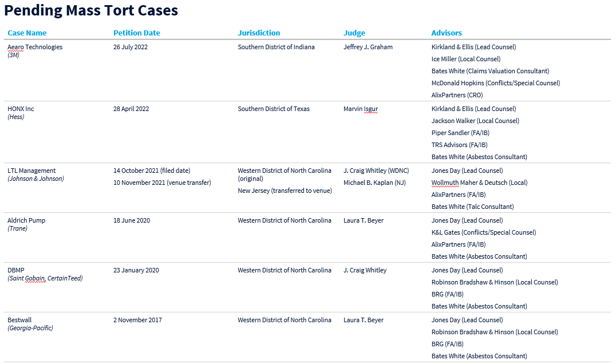Screen dimensions: 616x364
Task: Open the Aldrich Pump case entry
Action: (x=26, y=220)
